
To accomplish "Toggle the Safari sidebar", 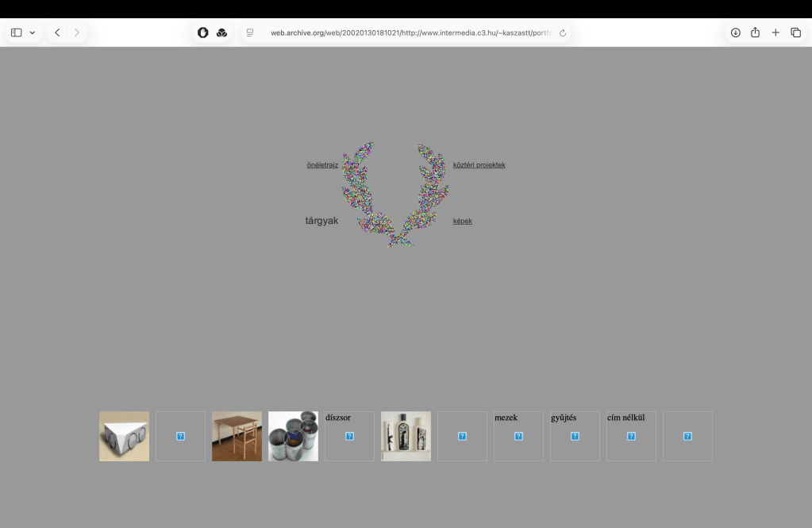I will [x=17, y=33].
